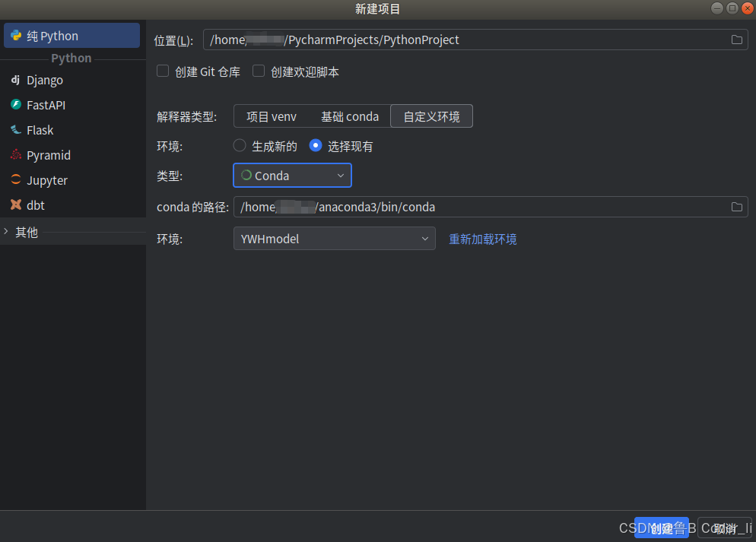This screenshot has height=542, width=756.
Task: Select the 生成新的 radio button
Action: [x=240, y=145]
